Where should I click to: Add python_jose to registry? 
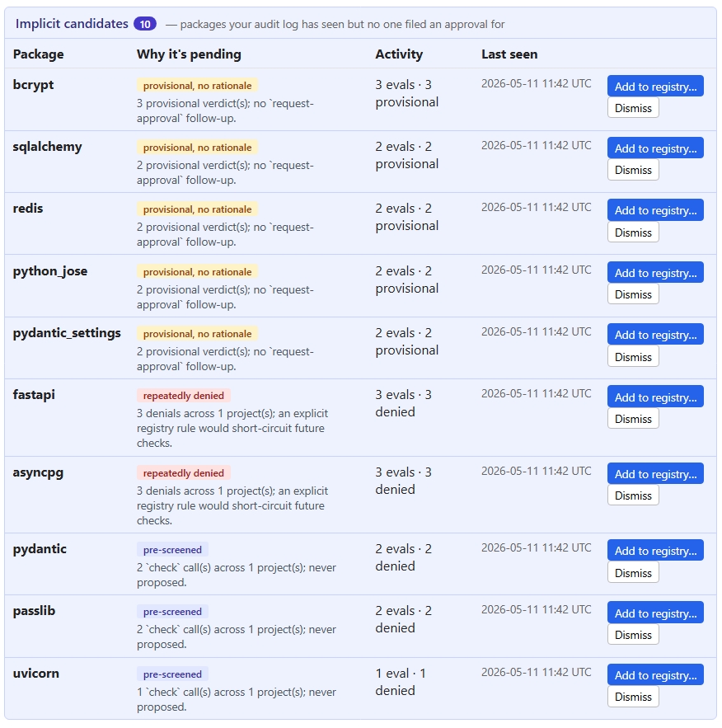coord(655,273)
